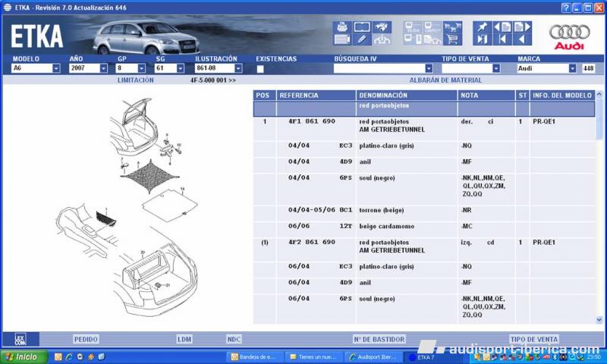Click the LEX COM logo icon
The width and height of the screenshot is (607, 364).
click(20, 339)
